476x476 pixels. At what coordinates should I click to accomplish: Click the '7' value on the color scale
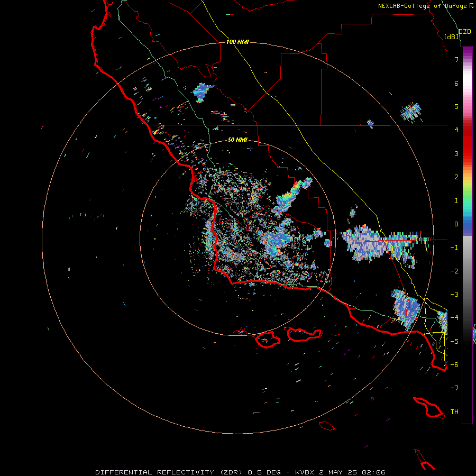[456, 59]
